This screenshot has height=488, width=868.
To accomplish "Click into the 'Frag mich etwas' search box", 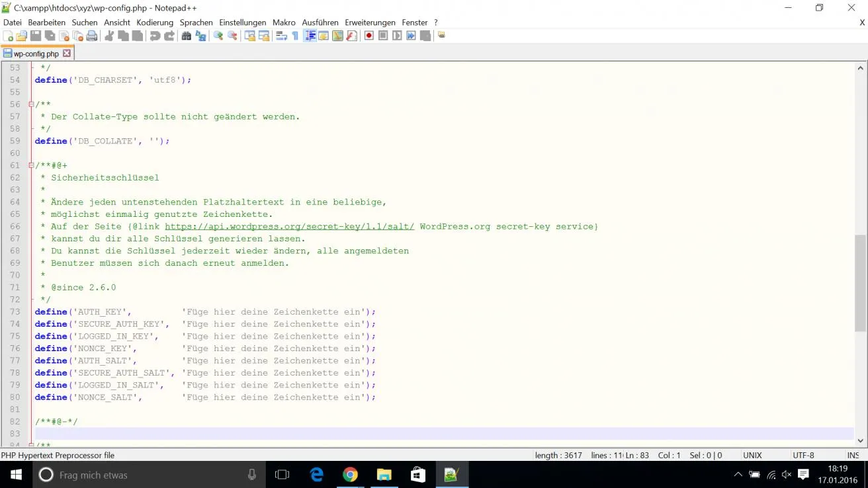I will 149,475.
